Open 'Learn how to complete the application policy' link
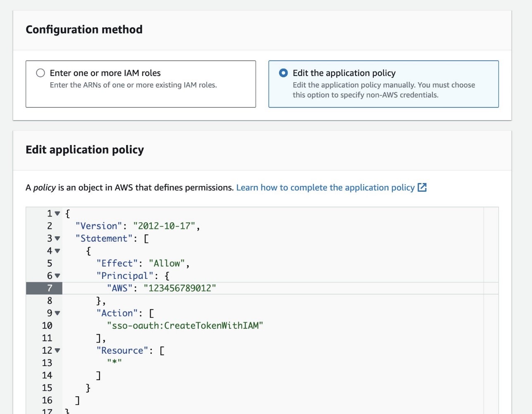Image resolution: width=532 pixels, height=414 pixels. (x=325, y=188)
